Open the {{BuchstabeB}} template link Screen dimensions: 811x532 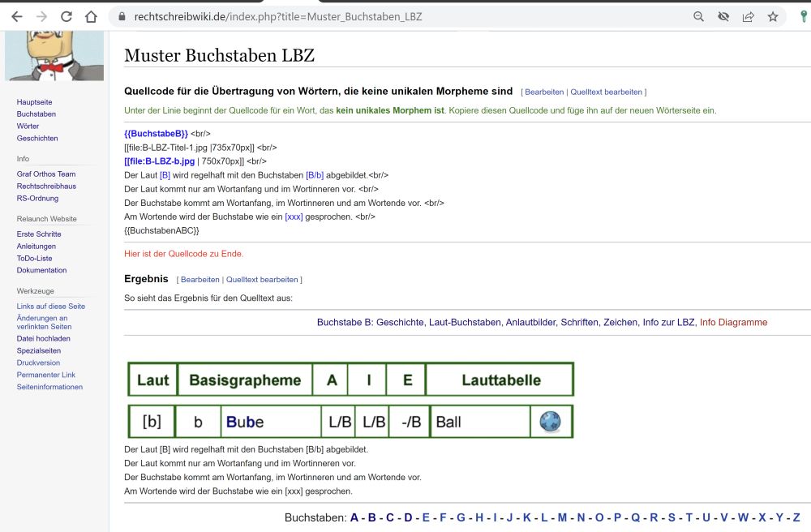pyautogui.click(x=156, y=133)
